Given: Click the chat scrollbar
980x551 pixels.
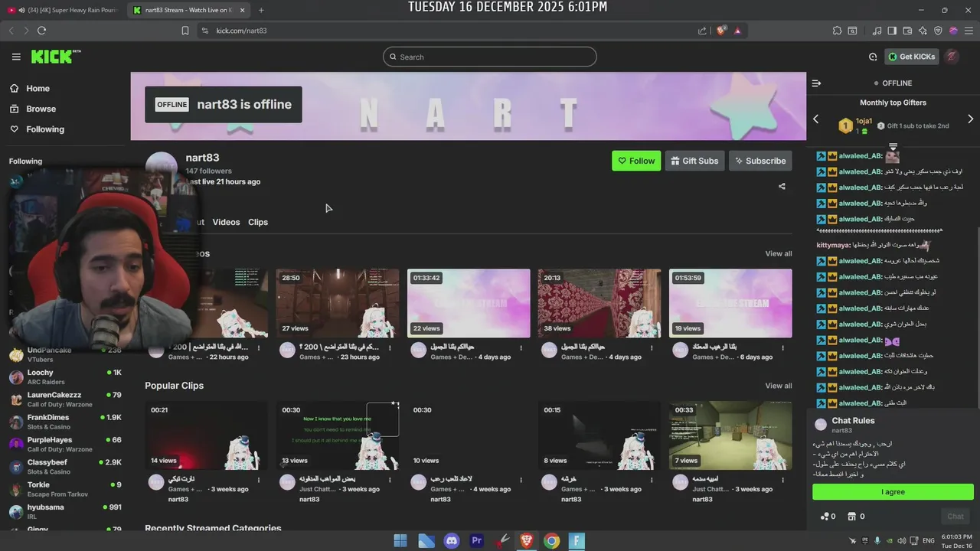Looking at the screenshot, I should pyautogui.click(x=977, y=318).
